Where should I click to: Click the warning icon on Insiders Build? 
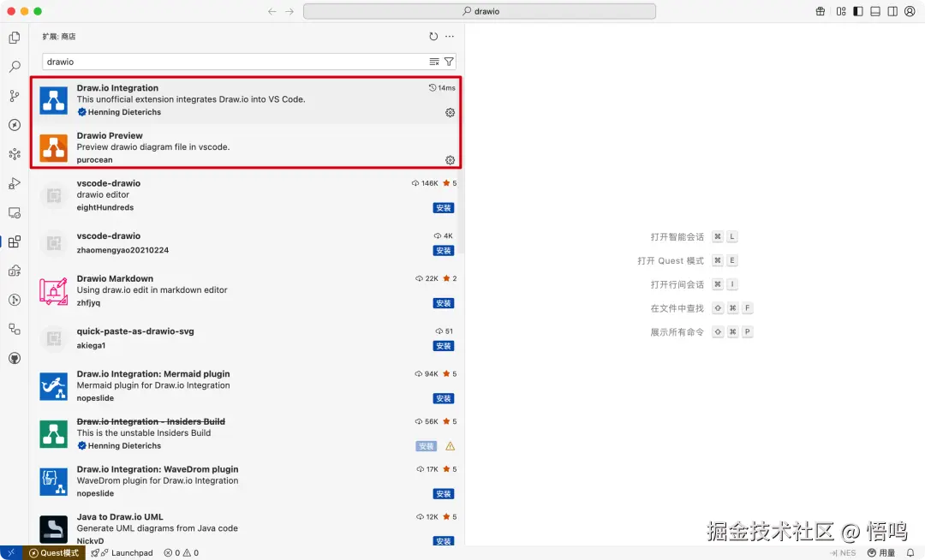[x=451, y=446]
